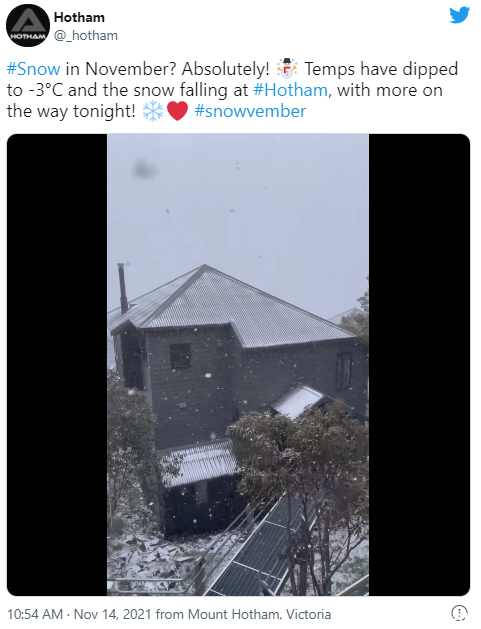
Task: Play the snowfall video of the building
Action: point(238,365)
